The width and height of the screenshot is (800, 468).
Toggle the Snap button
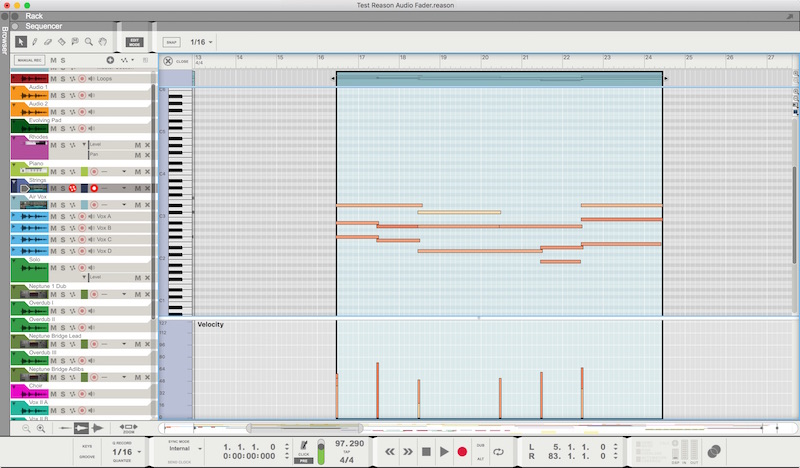170,42
